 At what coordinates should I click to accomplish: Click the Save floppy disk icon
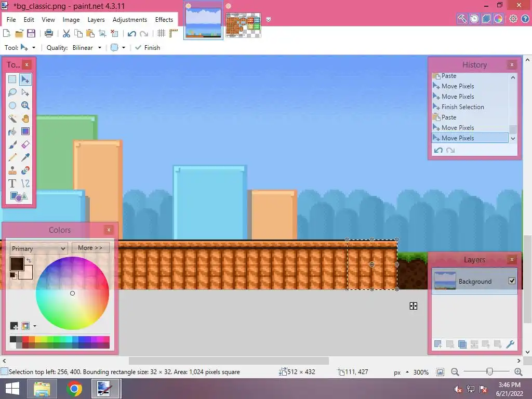pos(31,33)
